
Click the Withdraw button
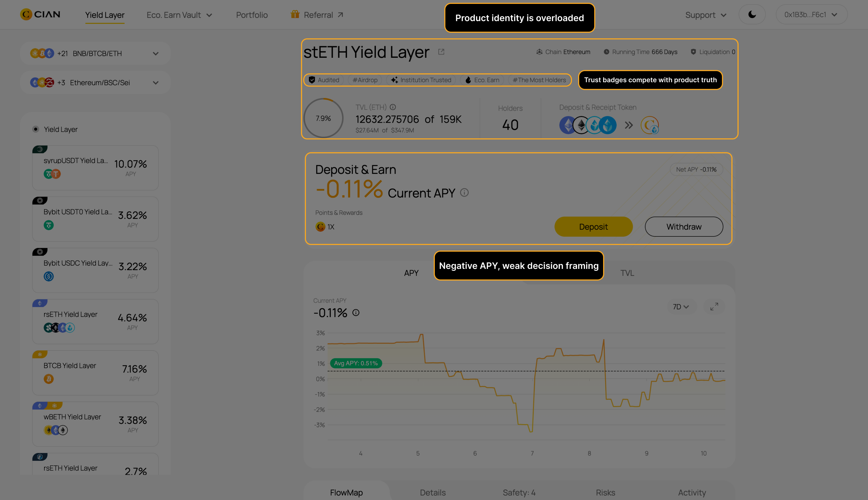684,227
